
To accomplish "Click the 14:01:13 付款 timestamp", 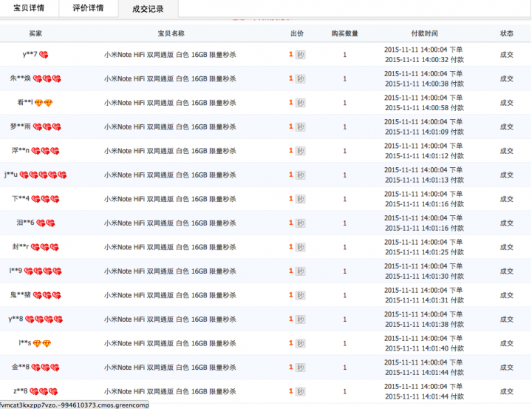I will (424, 180).
